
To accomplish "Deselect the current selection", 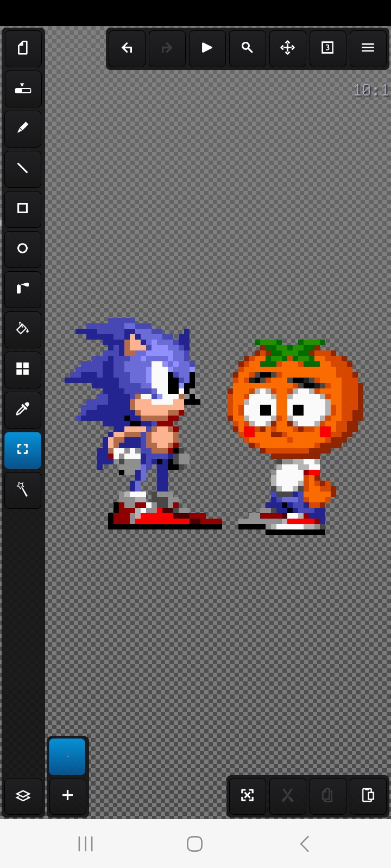I will 248,796.
